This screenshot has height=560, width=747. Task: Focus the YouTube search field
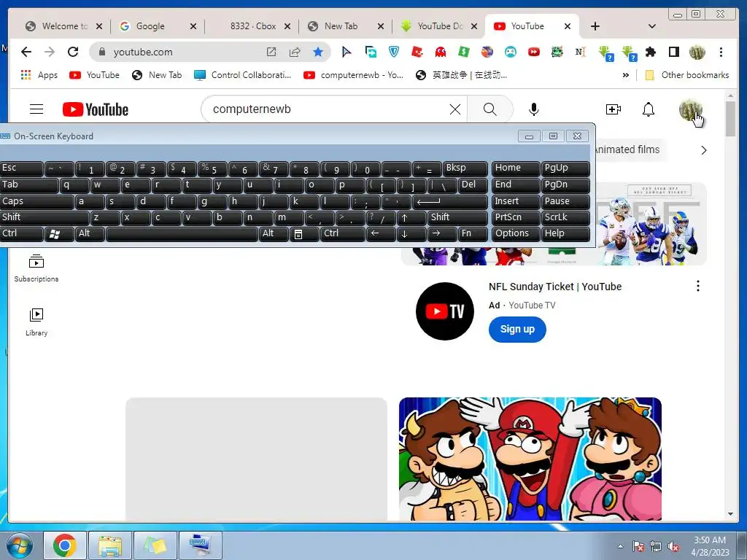[329, 109]
